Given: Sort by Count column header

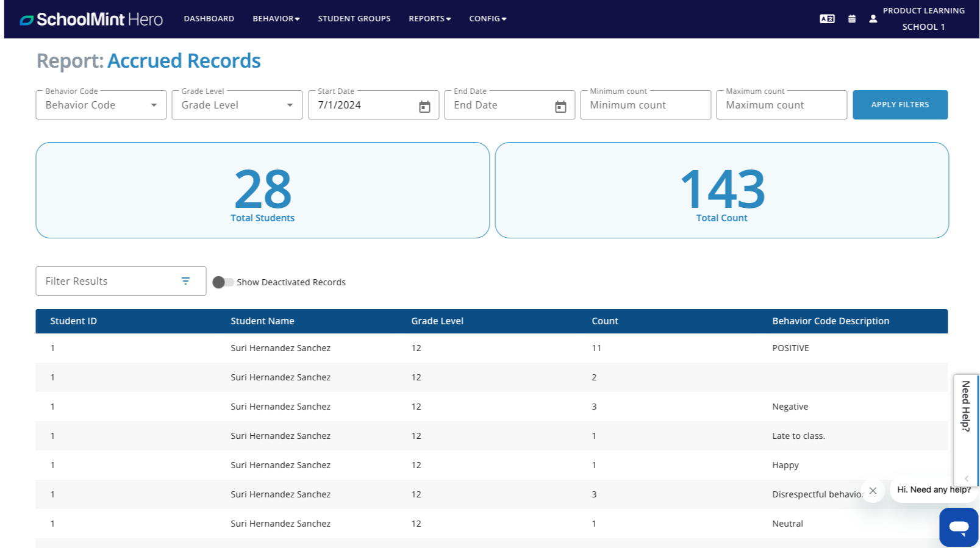Looking at the screenshot, I should pyautogui.click(x=605, y=321).
